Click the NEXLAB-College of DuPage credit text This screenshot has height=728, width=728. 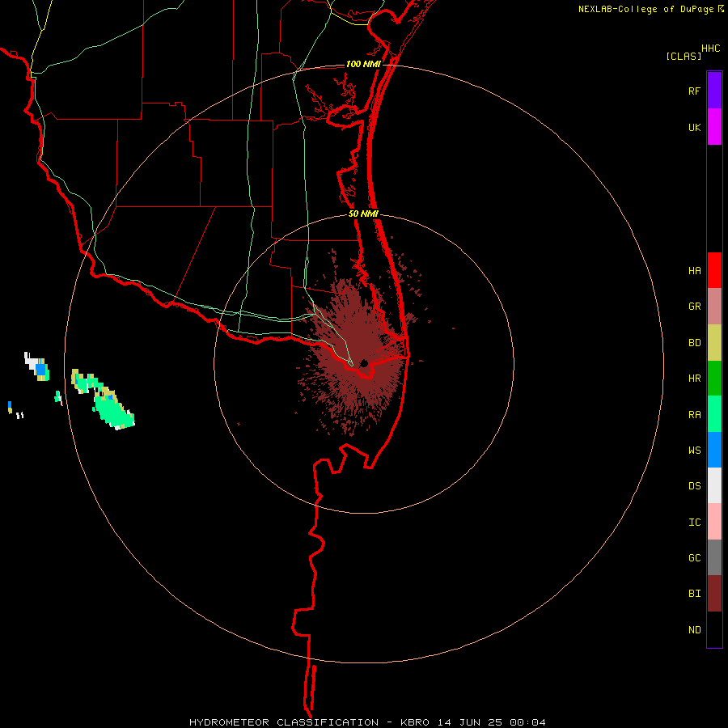tap(646, 9)
